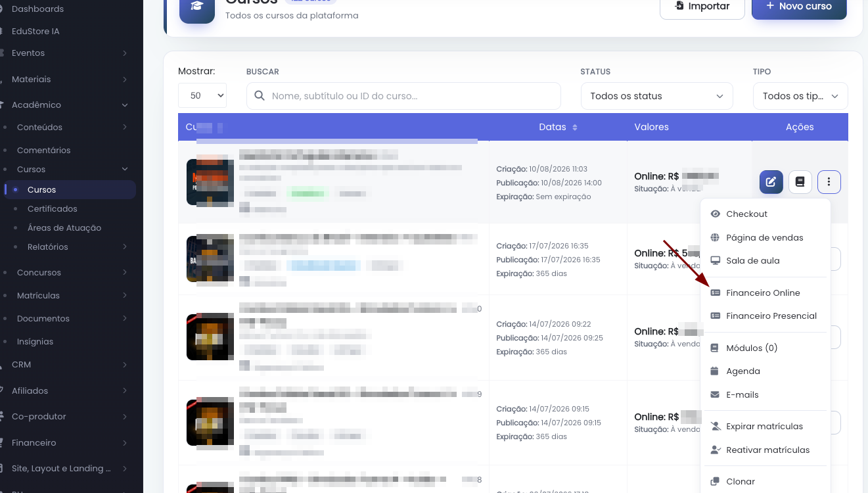This screenshot has height=493, width=868.
Task: Expand the Relatórios submenu chevron
Action: coord(125,247)
